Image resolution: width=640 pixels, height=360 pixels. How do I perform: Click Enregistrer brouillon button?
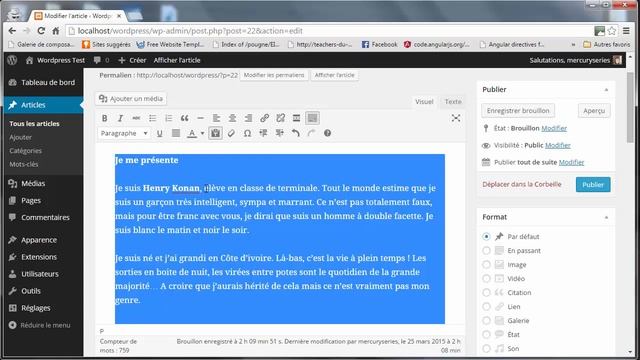(518, 111)
